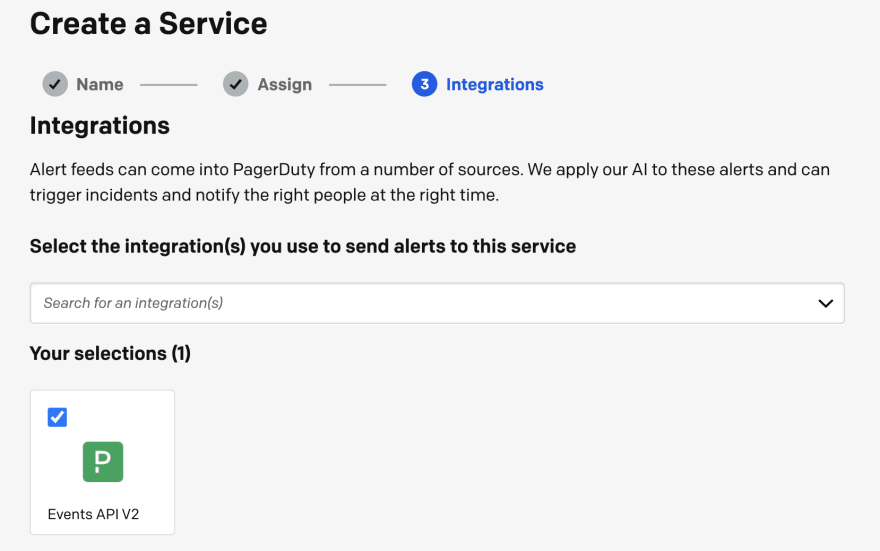Click the Select the integration(s) prompt text
This screenshot has height=551, width=880.
click(303, 246)
